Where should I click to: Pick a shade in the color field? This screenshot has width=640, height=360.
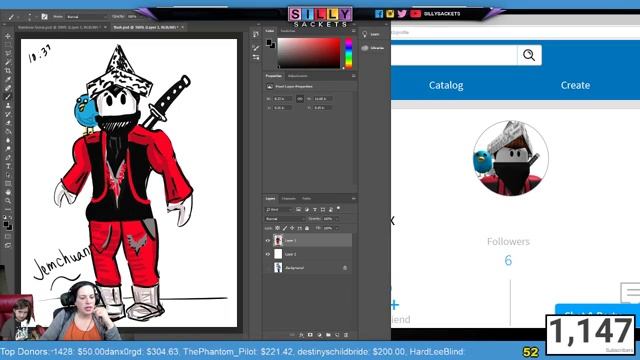coord(309,53)
